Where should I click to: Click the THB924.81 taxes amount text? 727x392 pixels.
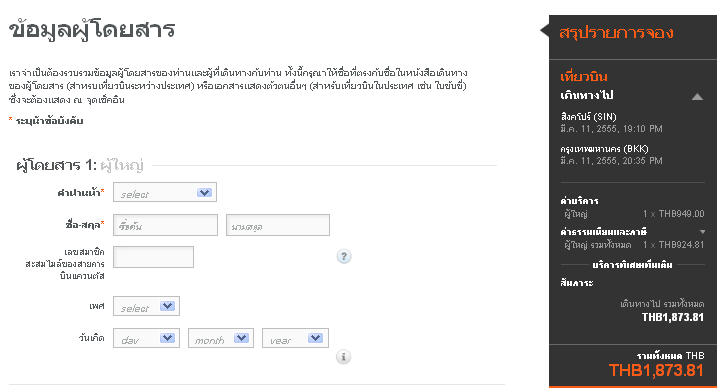681,245
